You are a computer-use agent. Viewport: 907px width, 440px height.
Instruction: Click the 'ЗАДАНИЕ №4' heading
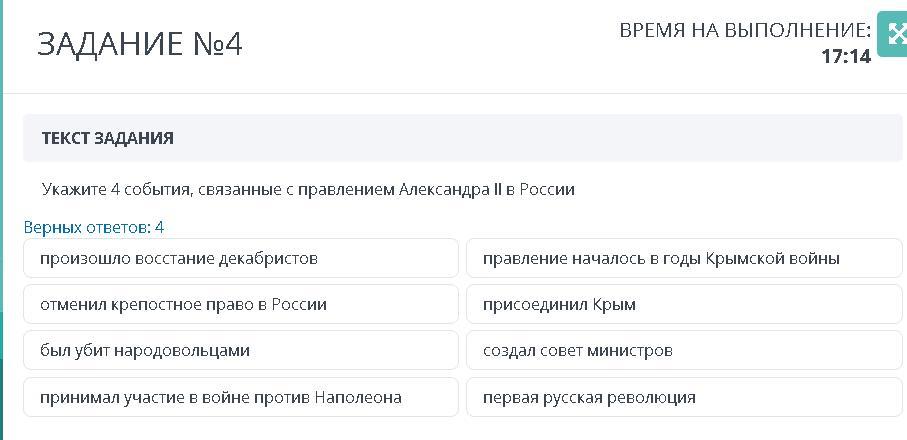click(139, 44)
